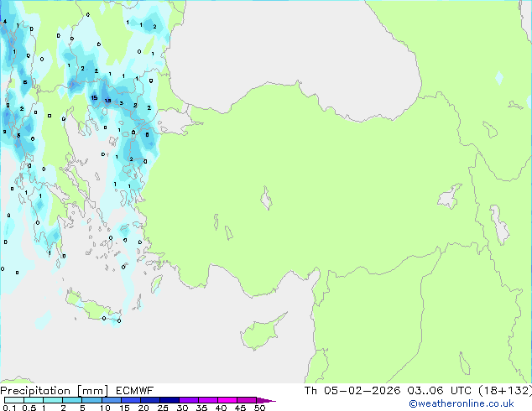Click the 0.5–1 mm light cyan legend swatch
This screenshot has width=532, height=411.
34,400
